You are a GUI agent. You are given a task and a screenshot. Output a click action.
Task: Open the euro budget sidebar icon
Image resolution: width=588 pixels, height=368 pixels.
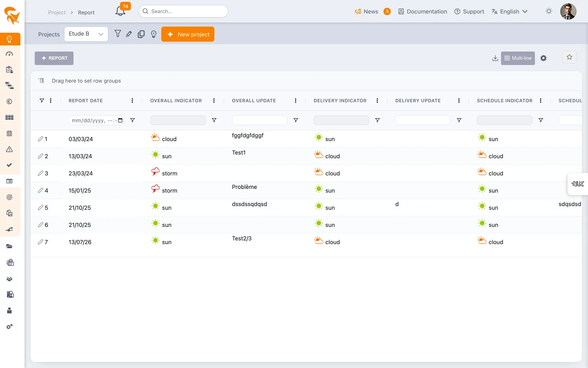coord(9,102)
